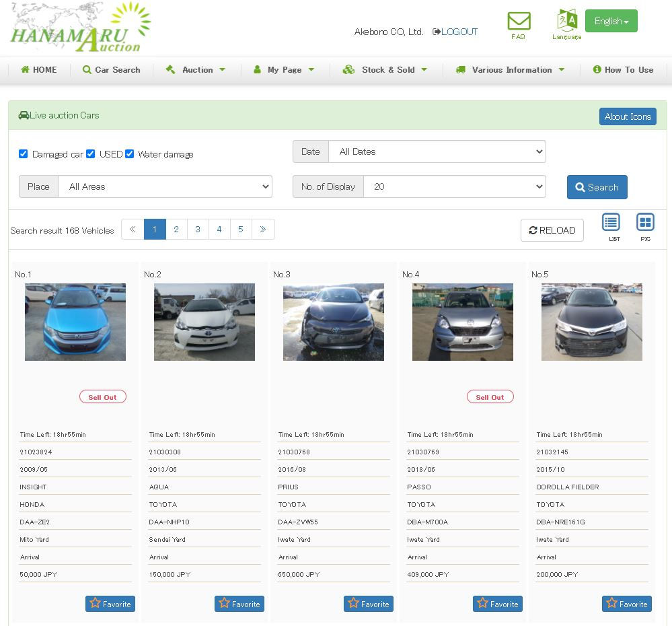Open Car Search in navigation bar
This screenshot has height=626, width=672.
click(112, 70)
